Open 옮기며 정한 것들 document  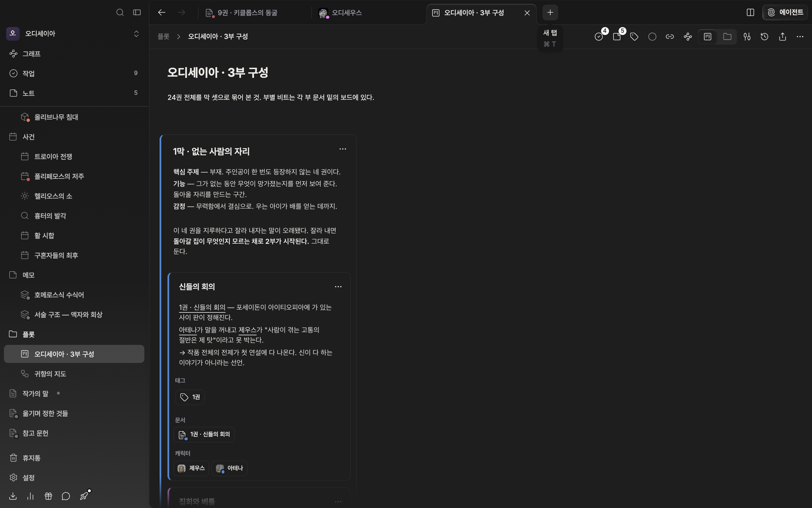click(74, 413)
